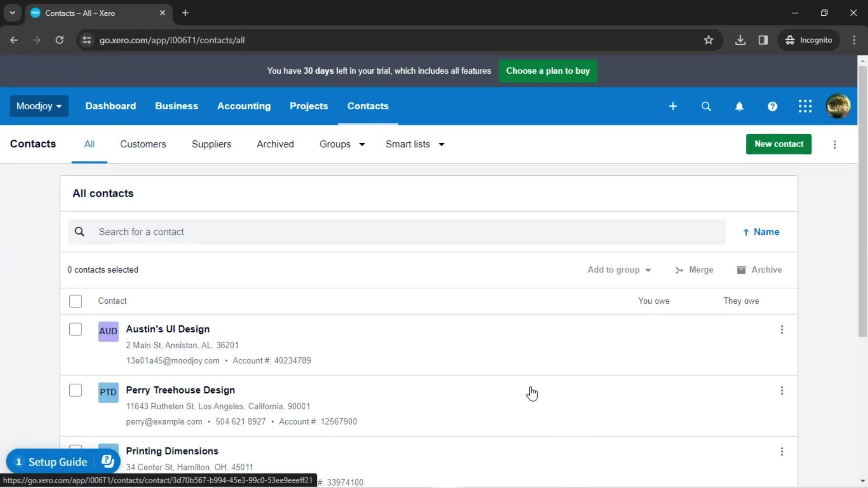Image resolution: width=868 pixels, height=488 pixels.
Task: Open the help question mark icon
Action: 772,106
